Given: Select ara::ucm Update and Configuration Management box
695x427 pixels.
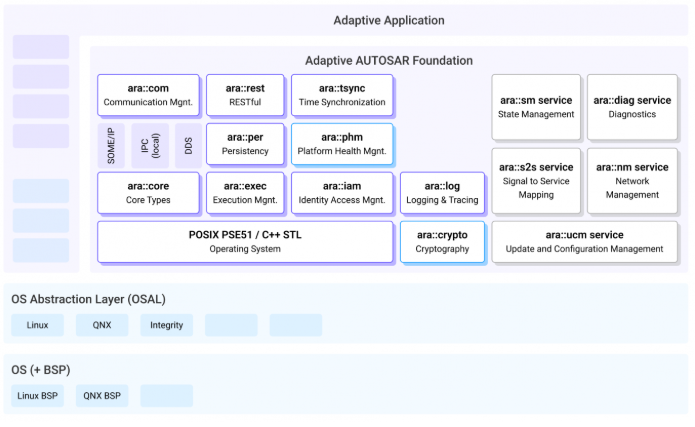Looking at the screenshot, I should point(585,242).
